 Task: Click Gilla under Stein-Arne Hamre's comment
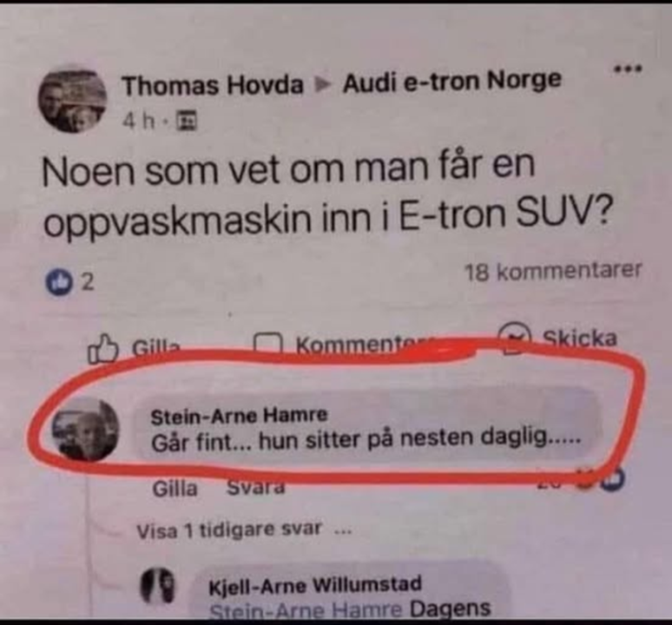175,489
